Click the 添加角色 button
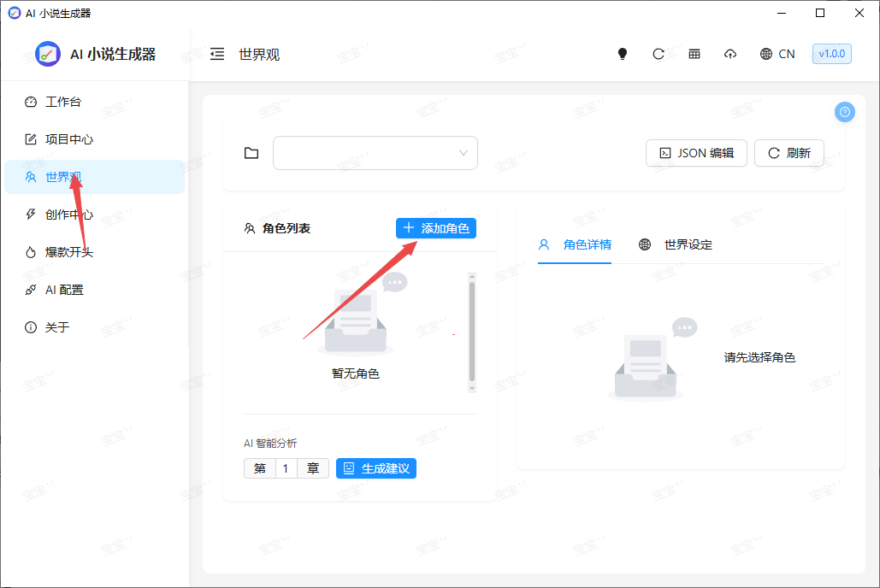 pos(436,228)
